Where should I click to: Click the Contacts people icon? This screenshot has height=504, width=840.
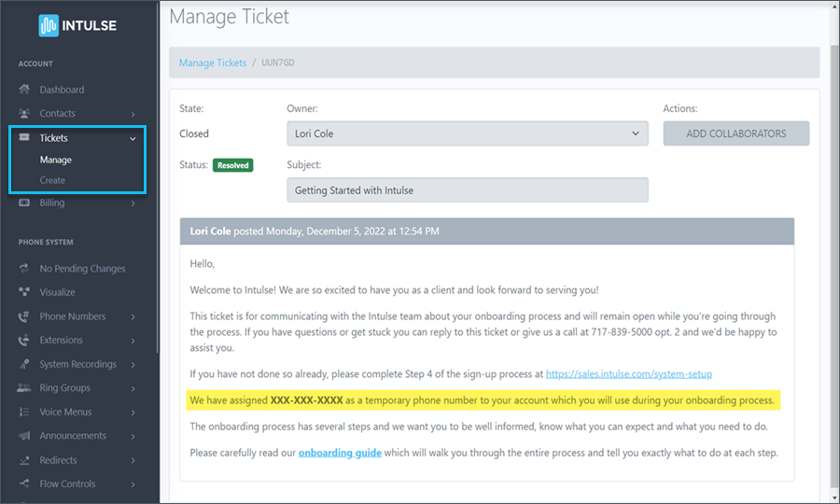pos(24,114)
